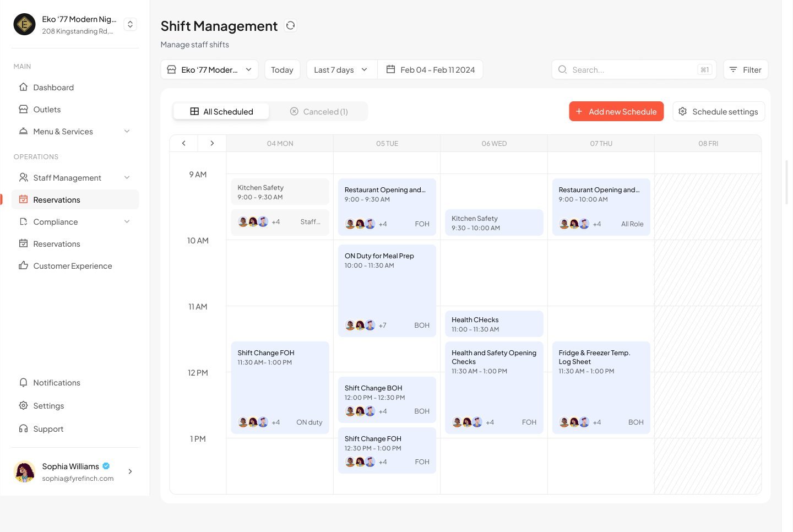Open Notifications bell icon

[x=23, y=382]
